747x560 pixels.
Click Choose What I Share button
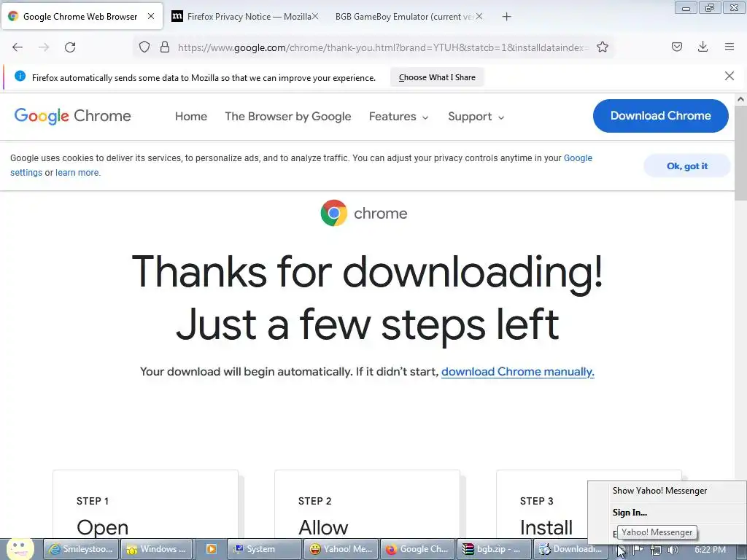point(437,77)
